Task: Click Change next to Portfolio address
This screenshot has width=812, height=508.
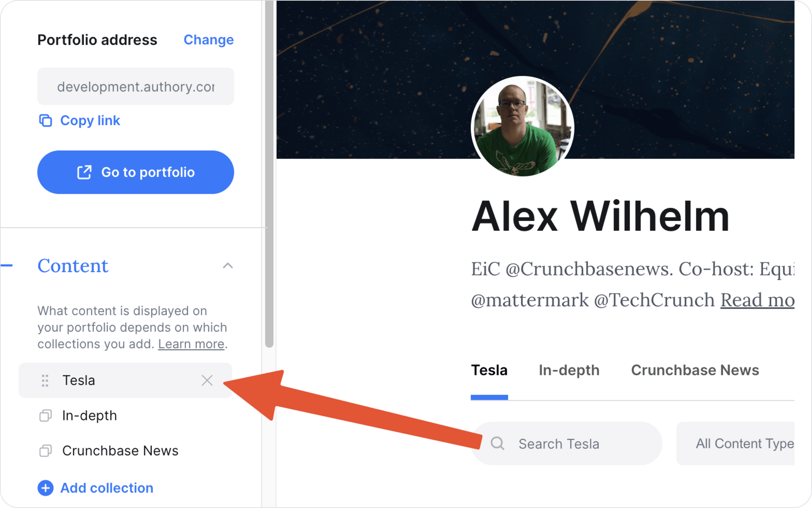Action: coord(209,40)
